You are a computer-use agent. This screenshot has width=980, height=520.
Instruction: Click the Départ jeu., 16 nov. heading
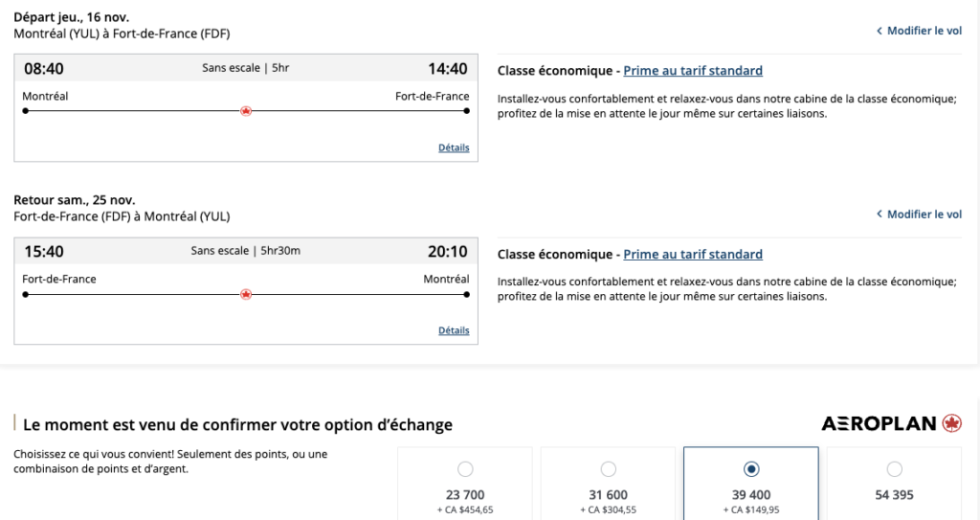point(72,17)
